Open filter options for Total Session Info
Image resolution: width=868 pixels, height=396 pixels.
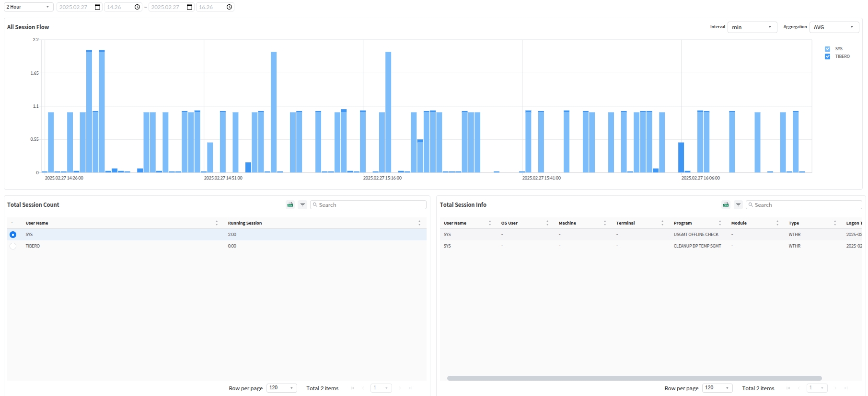pyautogui.click(x=738, y=205)
